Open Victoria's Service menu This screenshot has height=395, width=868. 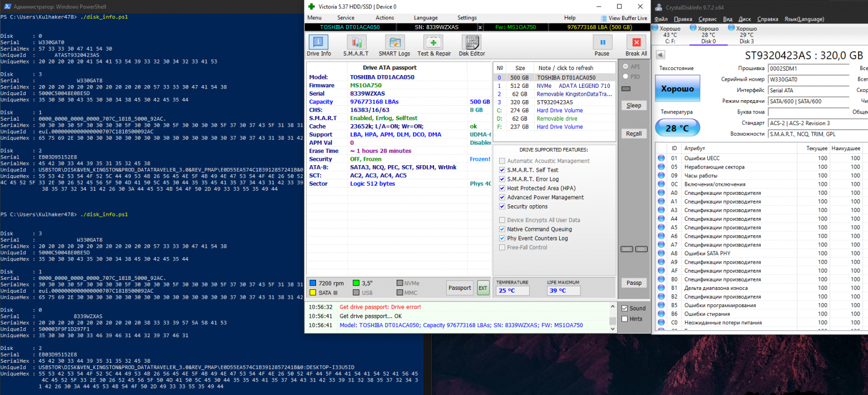coord(346,18)
